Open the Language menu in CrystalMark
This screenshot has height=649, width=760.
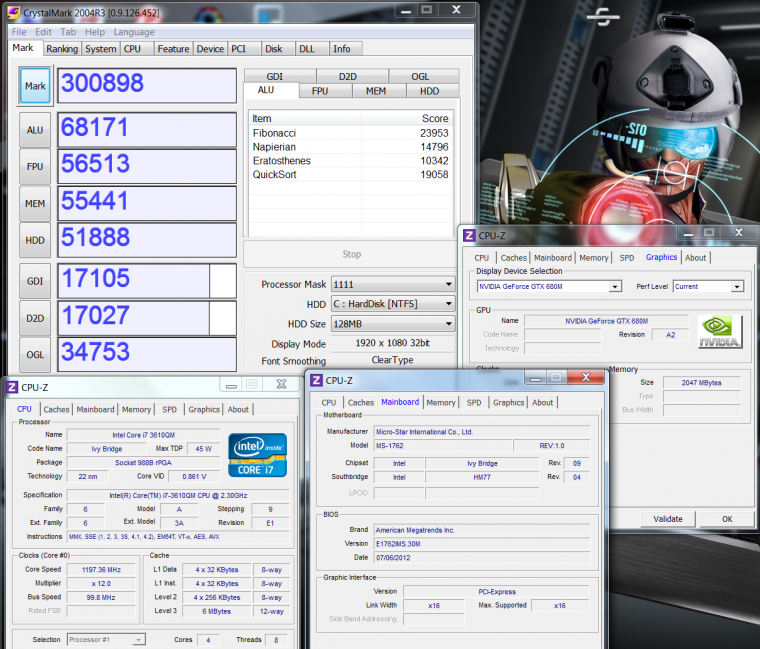(134, 32)
